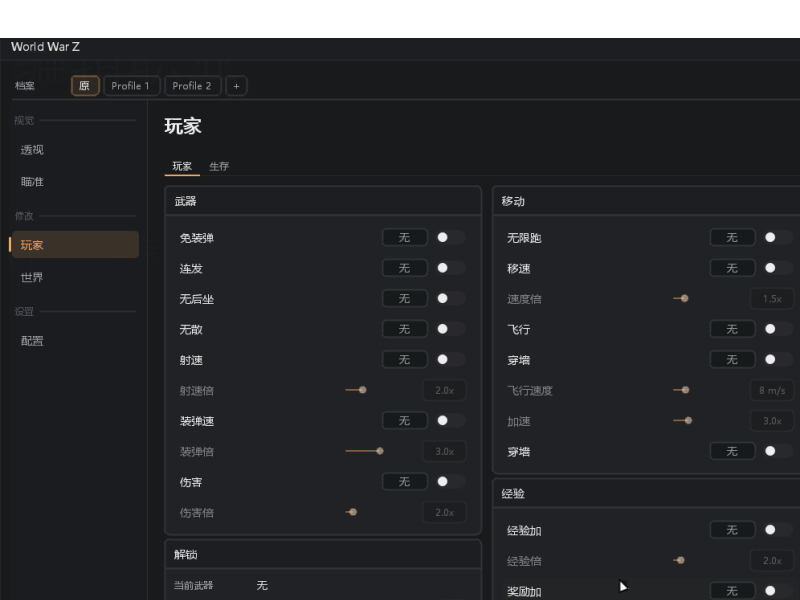Click the 装弹倍 slider handle

380,451
